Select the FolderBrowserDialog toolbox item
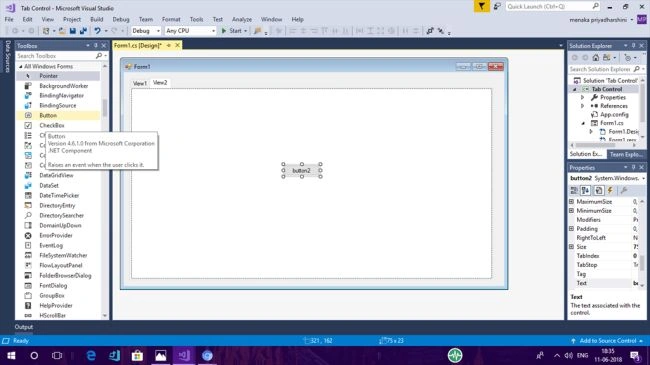The width and height of the screenshot is (650, 365). click(x=58, y=275)
